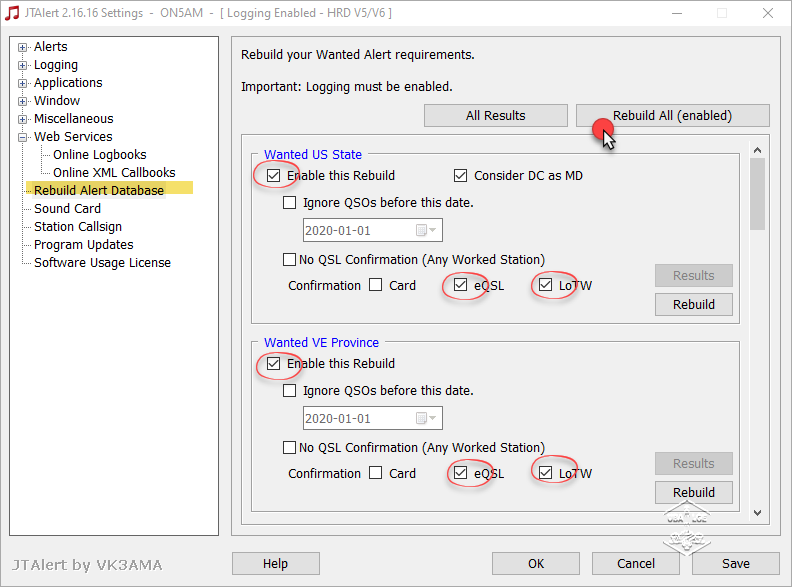Open Sound Card settings
Screen dimensions: 792x587
coord(67,209)
